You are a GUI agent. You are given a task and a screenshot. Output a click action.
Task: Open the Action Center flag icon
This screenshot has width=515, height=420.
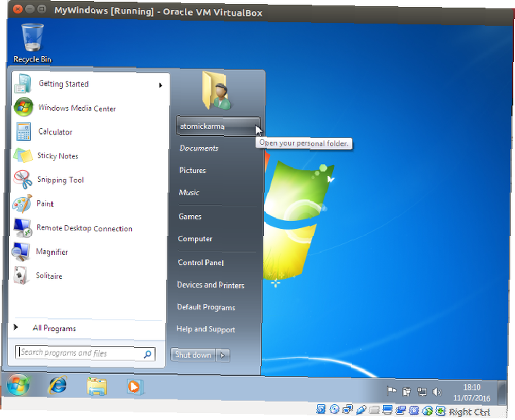[391, 392]
